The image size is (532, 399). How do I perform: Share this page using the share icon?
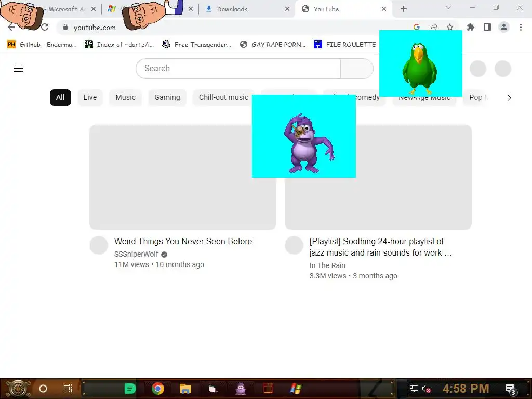click(x=433, y=27)
